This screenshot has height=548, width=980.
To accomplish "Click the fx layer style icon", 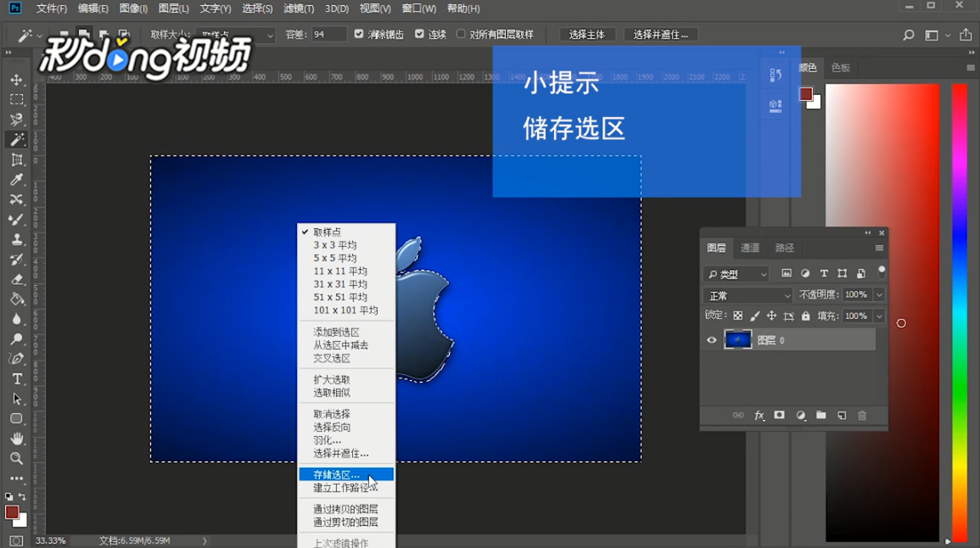I will click(759, 416).
